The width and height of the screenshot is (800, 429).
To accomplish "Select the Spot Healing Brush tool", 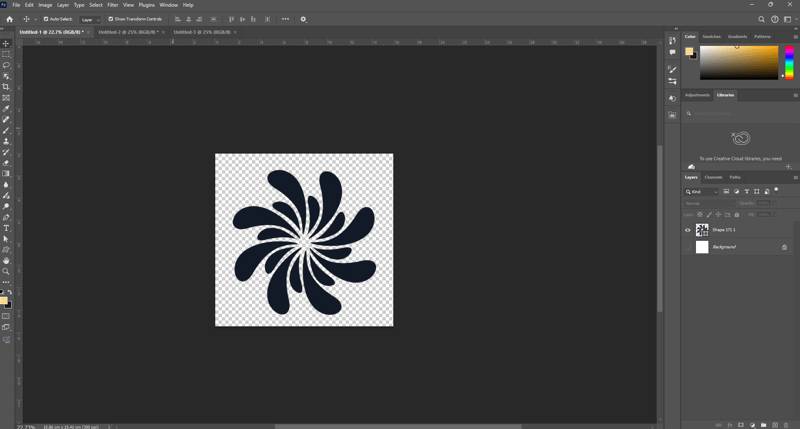I will tap(6, 120).
